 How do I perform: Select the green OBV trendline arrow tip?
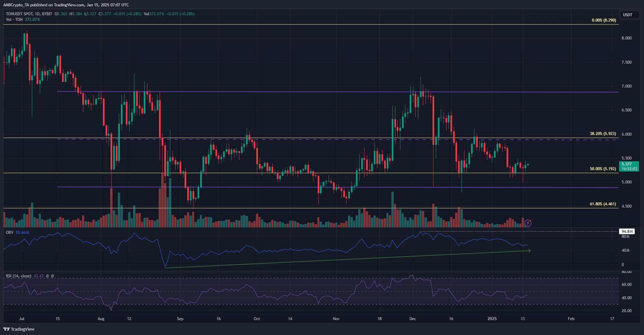tap(529, 251)
